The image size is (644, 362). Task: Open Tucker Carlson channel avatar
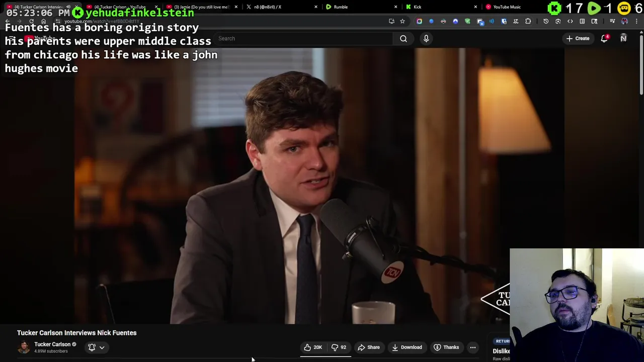point(24,347)
